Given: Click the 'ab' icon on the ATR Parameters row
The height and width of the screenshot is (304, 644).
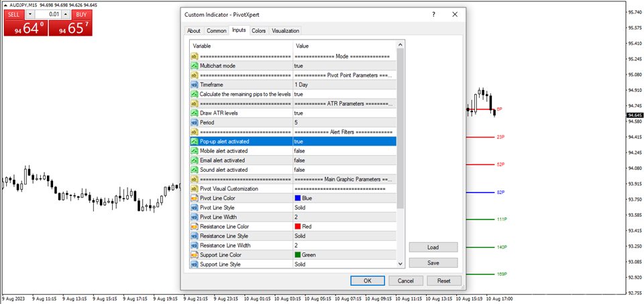Looking at the screenshot, I should click(195, 103).
